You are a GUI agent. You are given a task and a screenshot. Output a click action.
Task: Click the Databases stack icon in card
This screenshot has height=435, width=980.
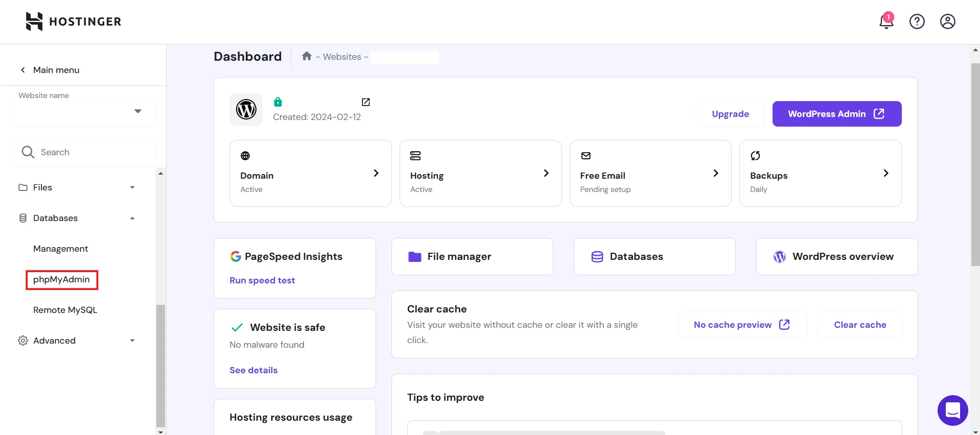(597, 256)
